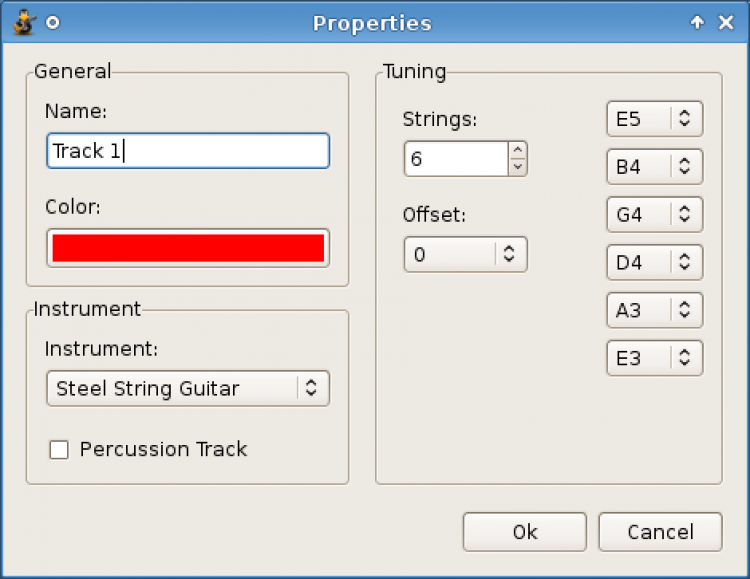Select the A3 string tuning dropdown
This screenshot has height=579, width=750.
point(654,310)
